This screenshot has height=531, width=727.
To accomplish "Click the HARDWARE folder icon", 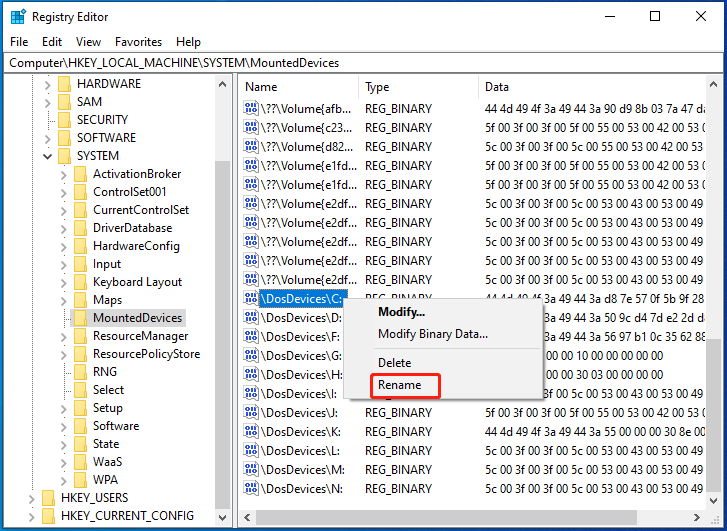I will (64, 84).
